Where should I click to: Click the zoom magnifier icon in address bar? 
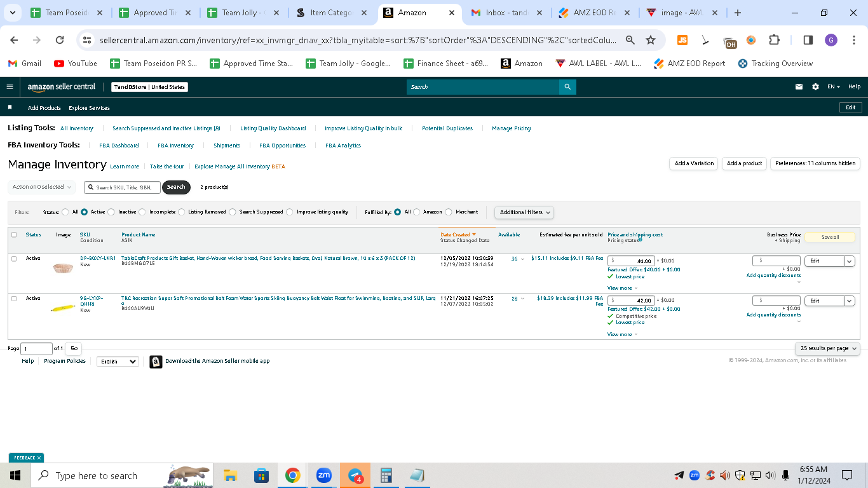tap(630, 40)
